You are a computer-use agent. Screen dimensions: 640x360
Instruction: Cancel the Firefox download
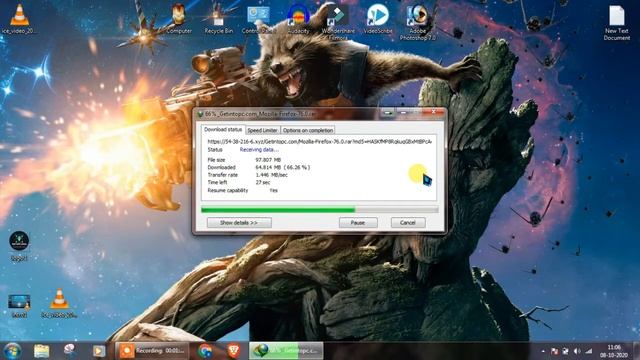click(408, 222)
